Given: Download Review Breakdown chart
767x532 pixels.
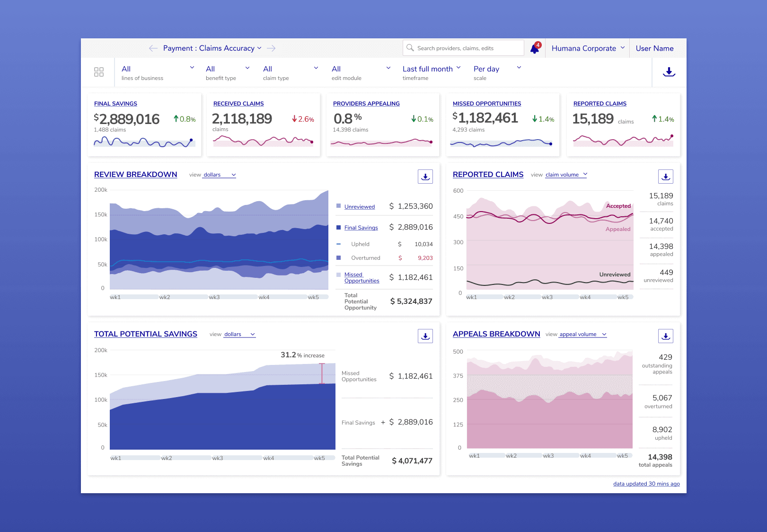Looking at the screenshot, I should (425, 177).
